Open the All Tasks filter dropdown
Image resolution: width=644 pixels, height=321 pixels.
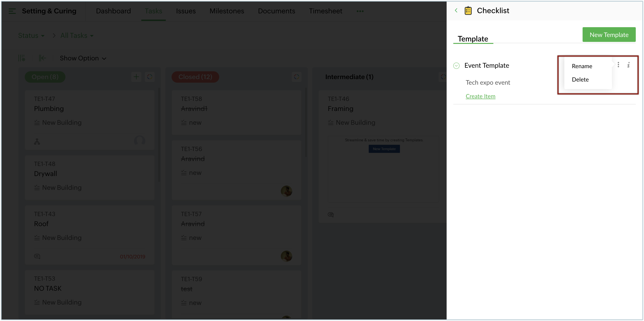77,35
